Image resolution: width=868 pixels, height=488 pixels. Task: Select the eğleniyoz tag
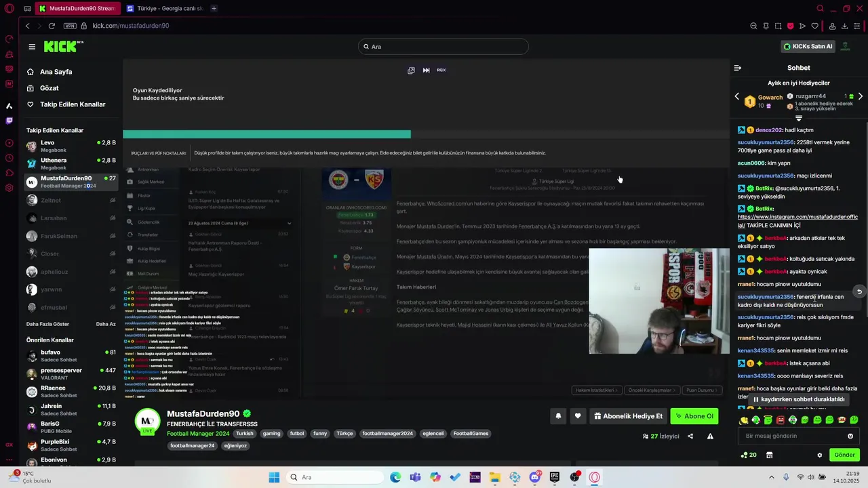(235, 446)
